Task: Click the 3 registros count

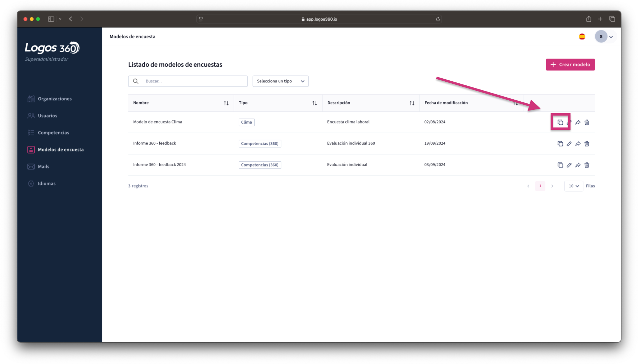Action: tap(138, 186)
